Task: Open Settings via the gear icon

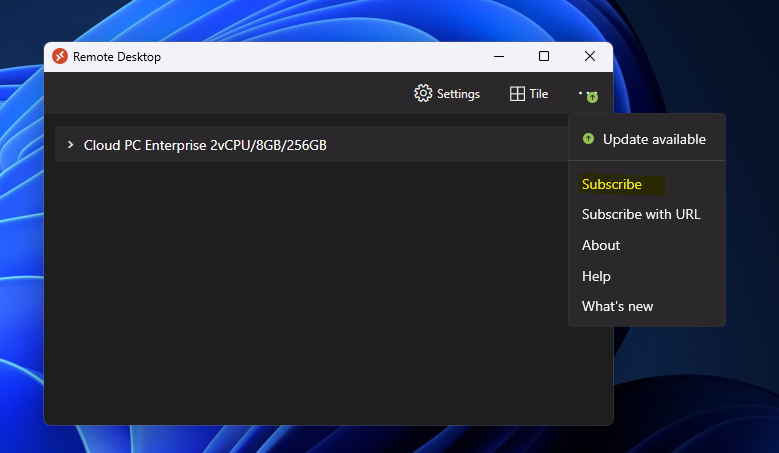Action: [x=423, y=93]
